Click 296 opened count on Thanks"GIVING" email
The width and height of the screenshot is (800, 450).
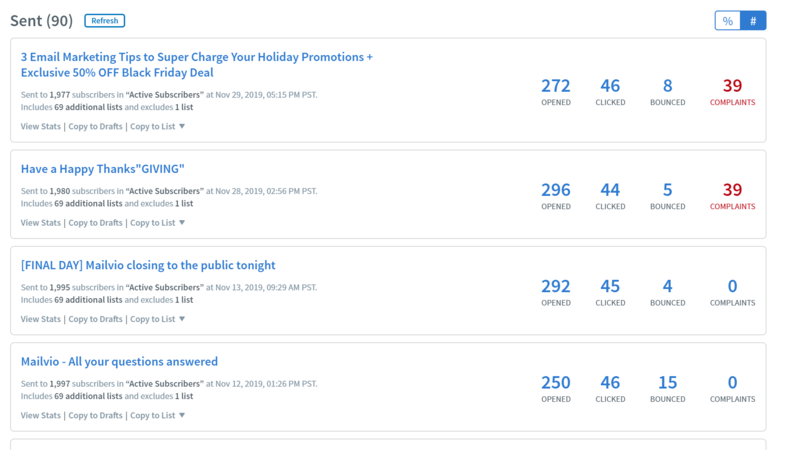click(555, 190)
